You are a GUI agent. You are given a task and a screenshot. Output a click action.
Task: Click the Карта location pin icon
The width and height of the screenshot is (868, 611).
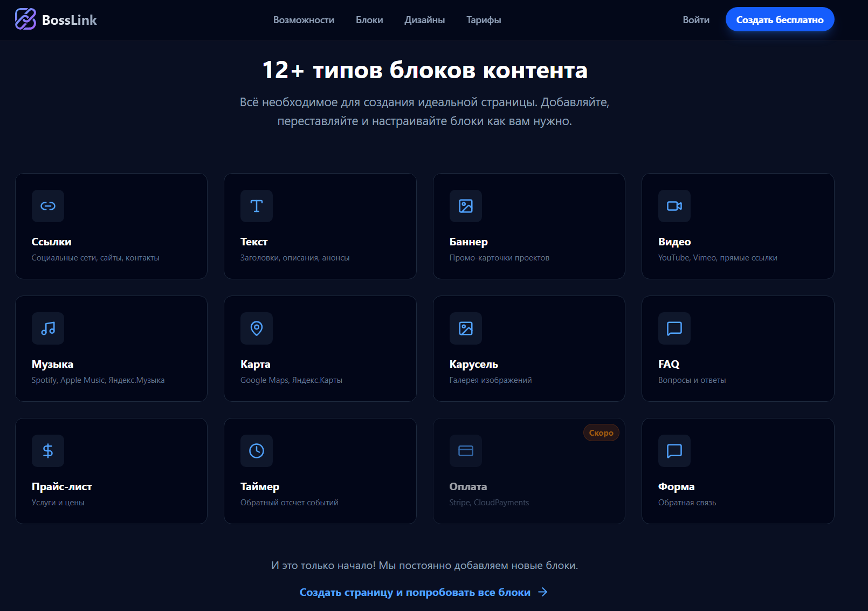tap(257, 328)
